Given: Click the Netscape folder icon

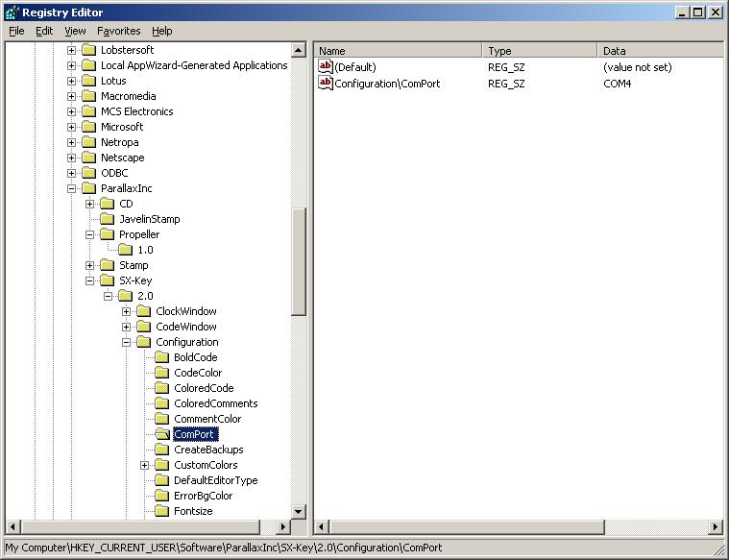Looking at the screenshot, I should point(88,158).
